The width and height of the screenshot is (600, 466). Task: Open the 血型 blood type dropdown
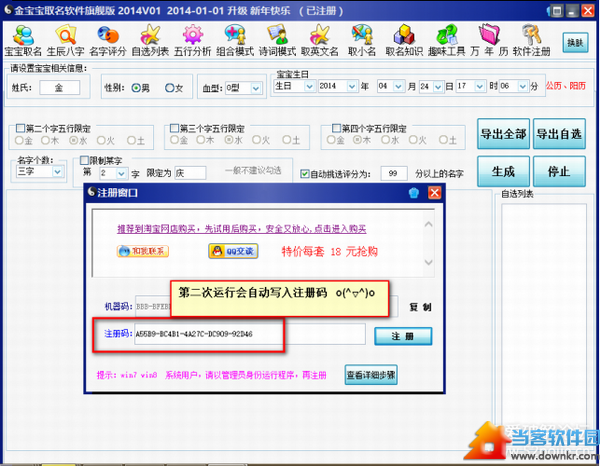256,88
